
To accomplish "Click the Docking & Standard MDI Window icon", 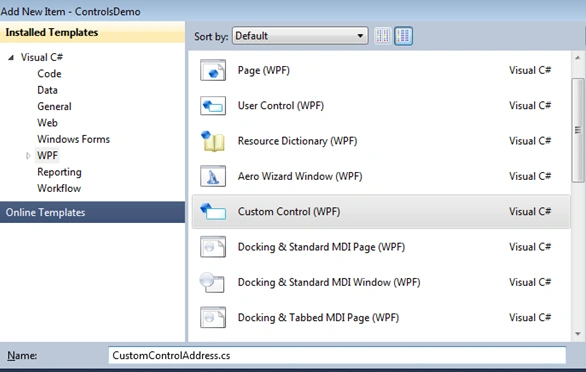I will [212, 282].
